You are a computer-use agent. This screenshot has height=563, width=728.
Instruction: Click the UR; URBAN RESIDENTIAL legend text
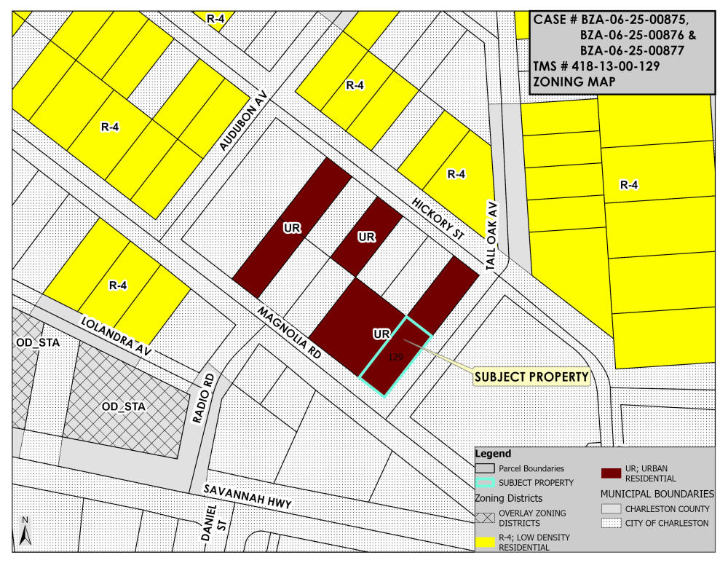(x=650, y=473)
